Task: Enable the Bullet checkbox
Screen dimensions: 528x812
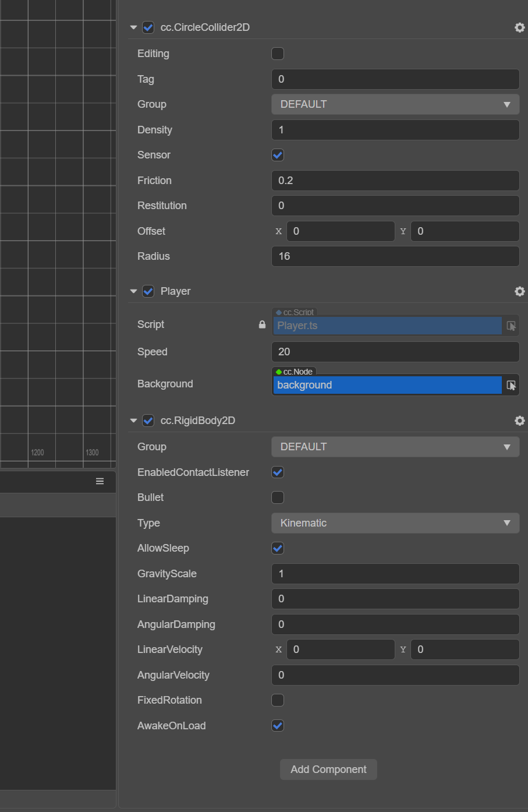Action: (x=278, y=497)
